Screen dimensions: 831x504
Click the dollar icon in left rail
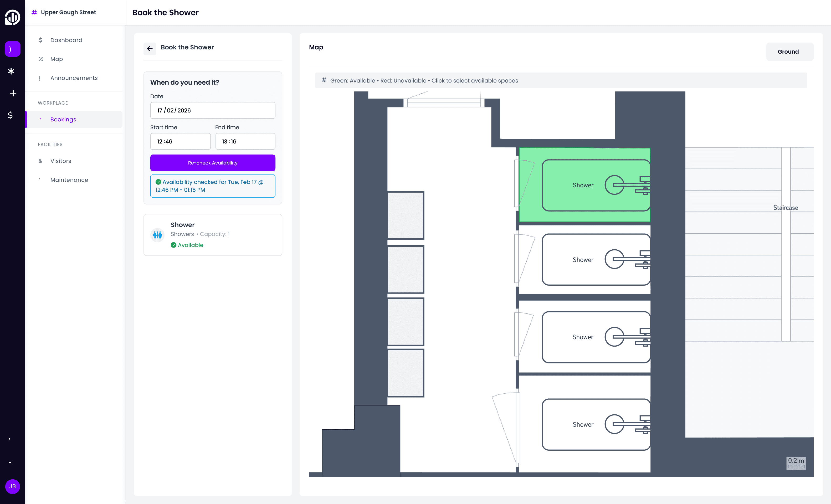[x=11, y=115]
